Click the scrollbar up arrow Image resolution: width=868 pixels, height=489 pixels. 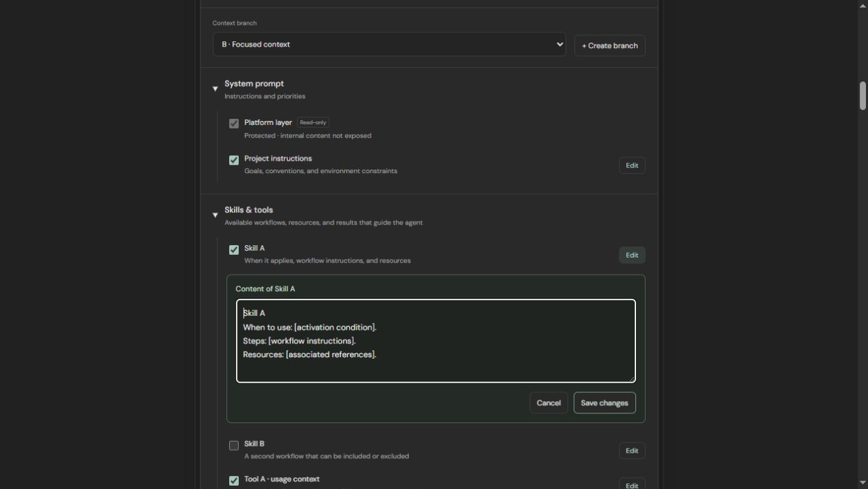coord(863,5)
